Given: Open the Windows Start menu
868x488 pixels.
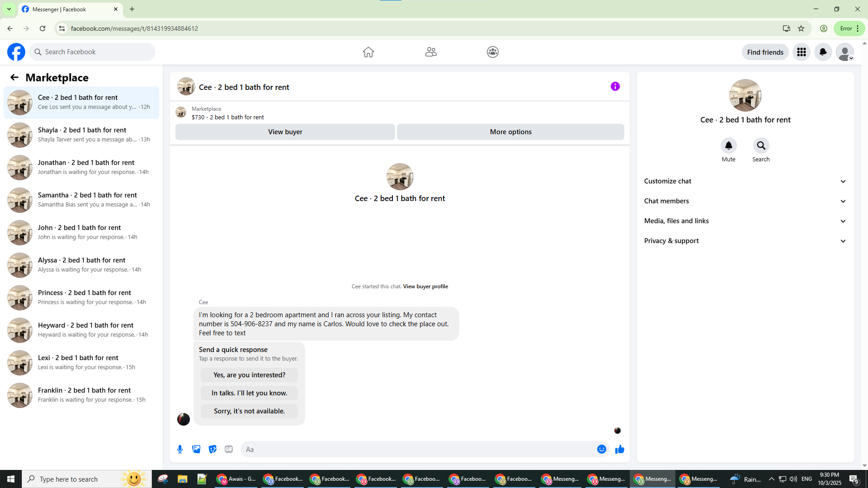Looking at the screenshot, I should (11, 479).
